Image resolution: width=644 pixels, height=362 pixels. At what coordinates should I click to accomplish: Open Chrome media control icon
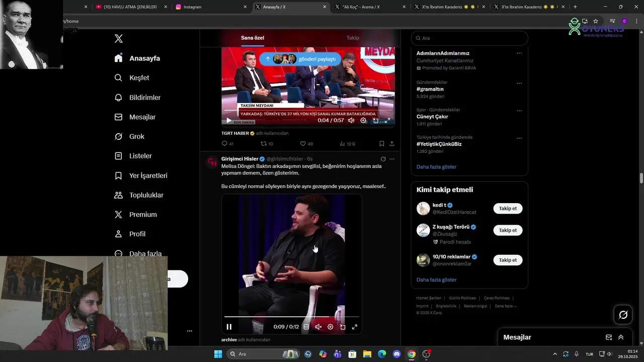tap(612, 21)
